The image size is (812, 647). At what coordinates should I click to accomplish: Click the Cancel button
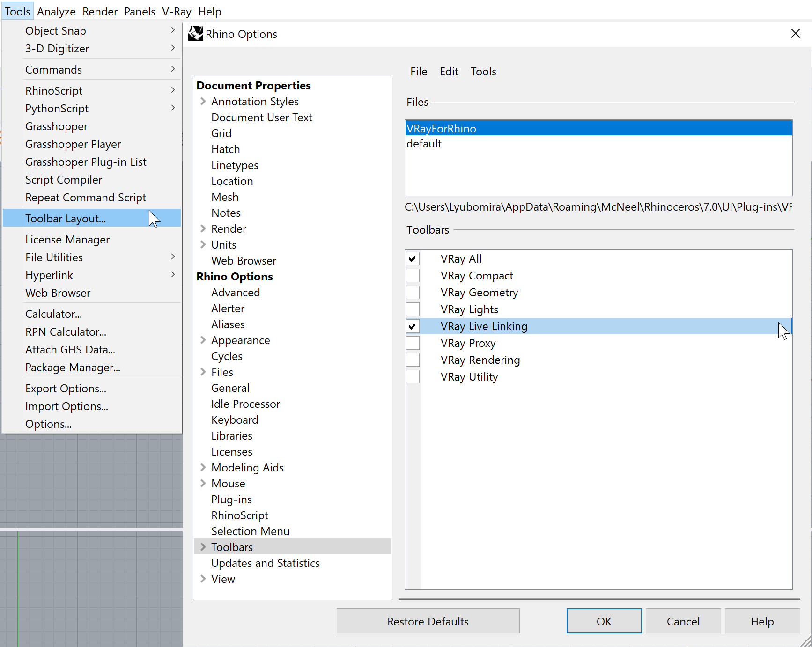683,621
